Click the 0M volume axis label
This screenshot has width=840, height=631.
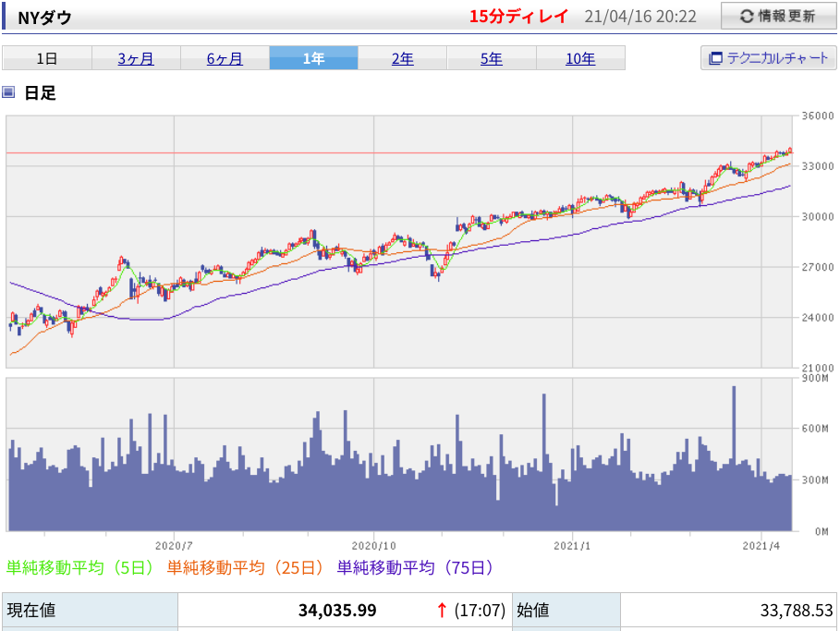tap(822, 531)
